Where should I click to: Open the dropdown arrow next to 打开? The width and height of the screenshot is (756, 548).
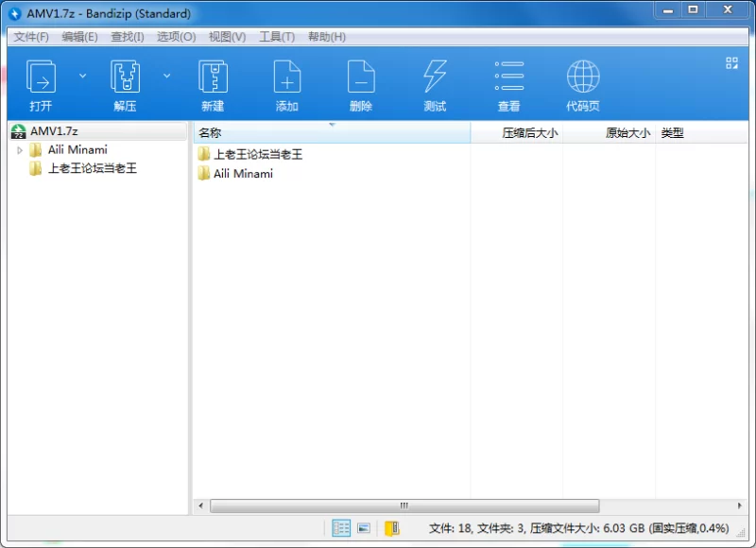(x=82, y=76)
